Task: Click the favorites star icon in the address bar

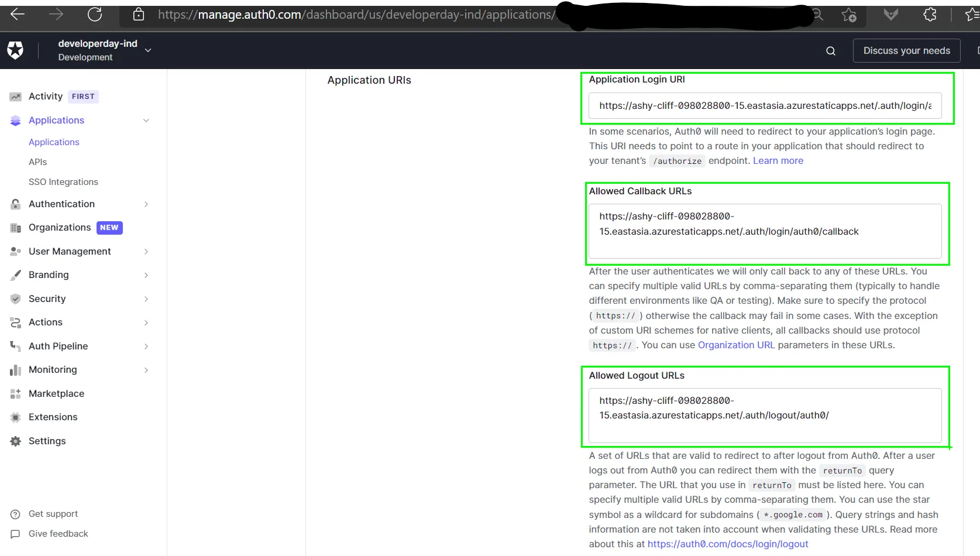Action: 848,15
